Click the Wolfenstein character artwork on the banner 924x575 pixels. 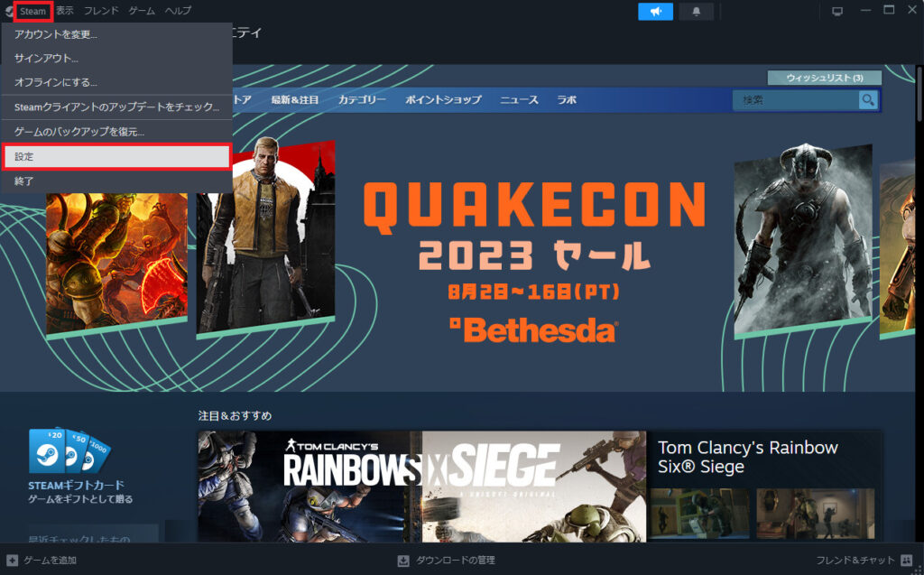[266, 237]
